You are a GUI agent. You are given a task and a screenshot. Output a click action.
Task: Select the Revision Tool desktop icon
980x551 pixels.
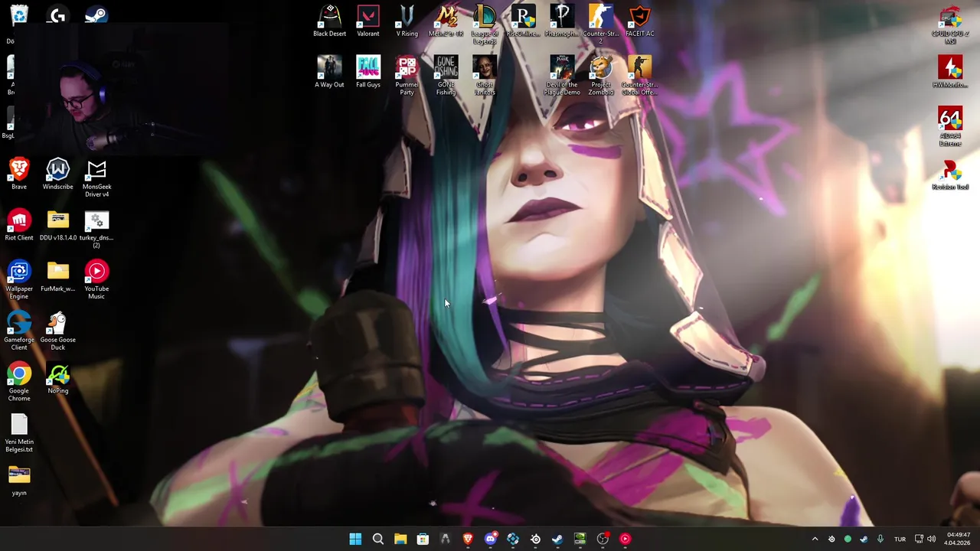coord(950,174)
